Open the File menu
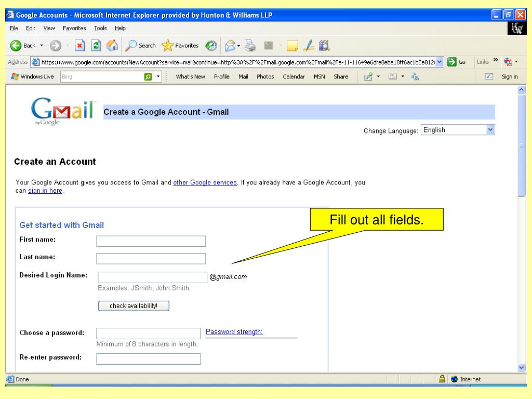Viewport: 532px width, 399px height. (x=14, y=28)
